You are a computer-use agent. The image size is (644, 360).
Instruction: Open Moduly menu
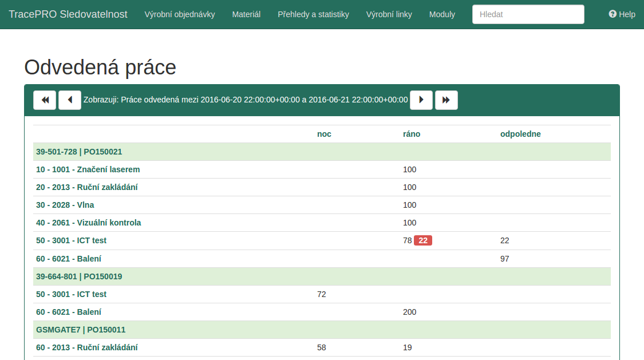(442, 14)
